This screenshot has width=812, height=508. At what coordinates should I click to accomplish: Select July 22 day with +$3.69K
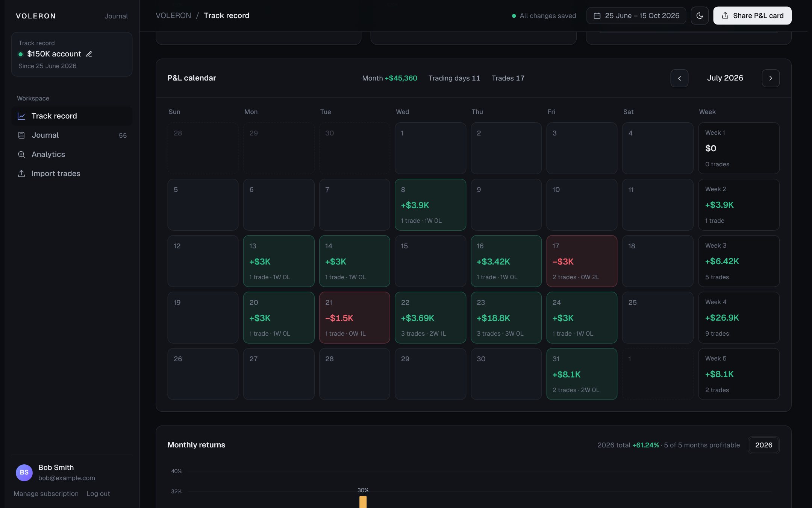point(430,317)
